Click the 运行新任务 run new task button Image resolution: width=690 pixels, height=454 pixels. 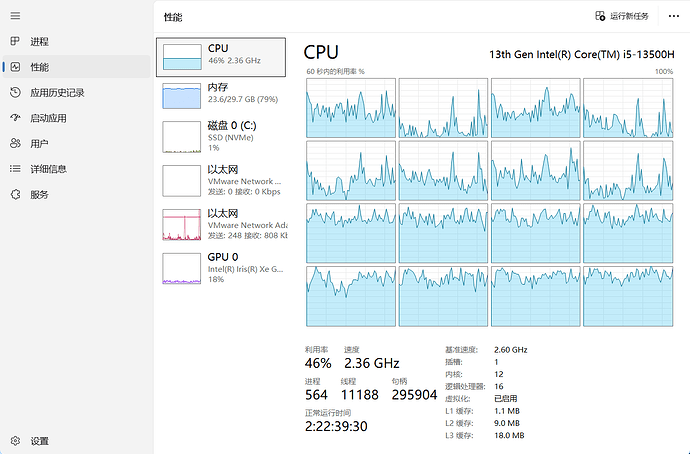tap(622, 16)
